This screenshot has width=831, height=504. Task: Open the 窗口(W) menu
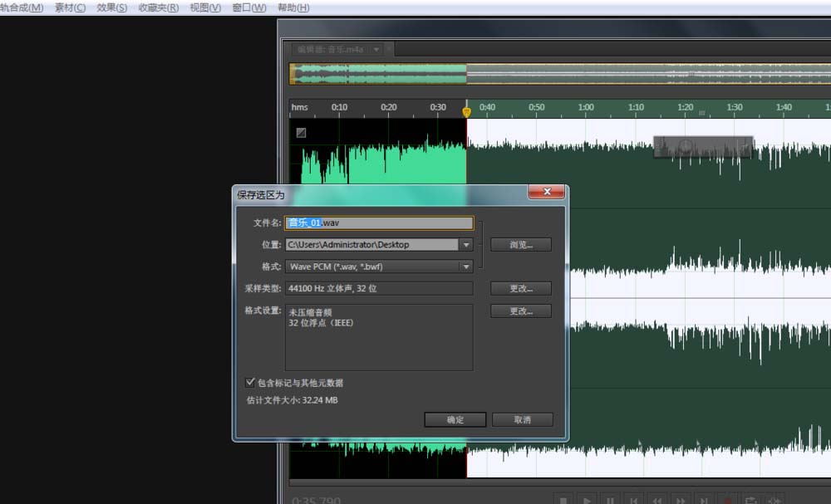click(x=249, y=7)
